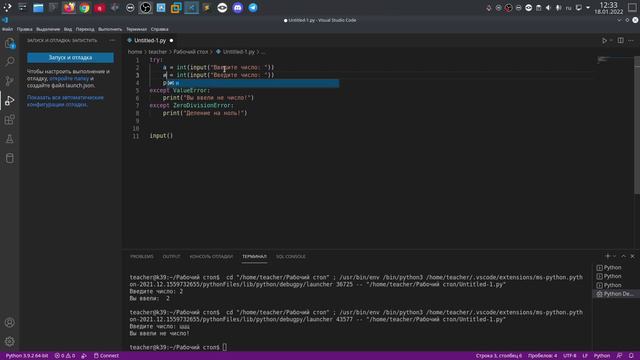Create a new terminal with plus icon

[x=607, y=256]
